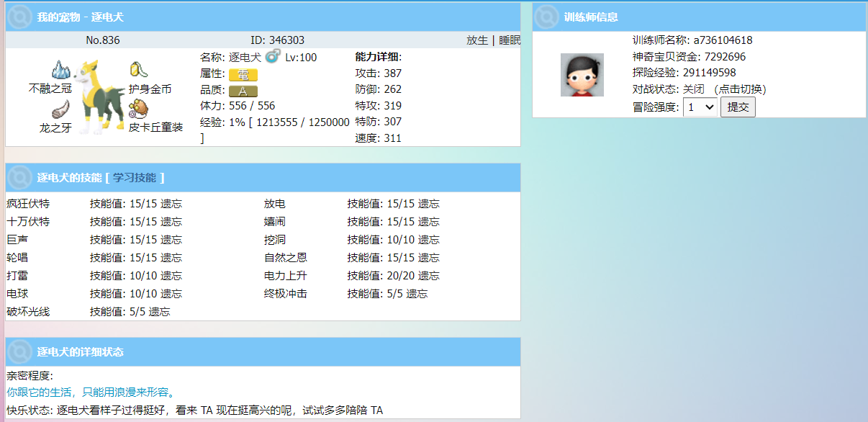Open the 学习技能 link

click(x=135, y=177)
